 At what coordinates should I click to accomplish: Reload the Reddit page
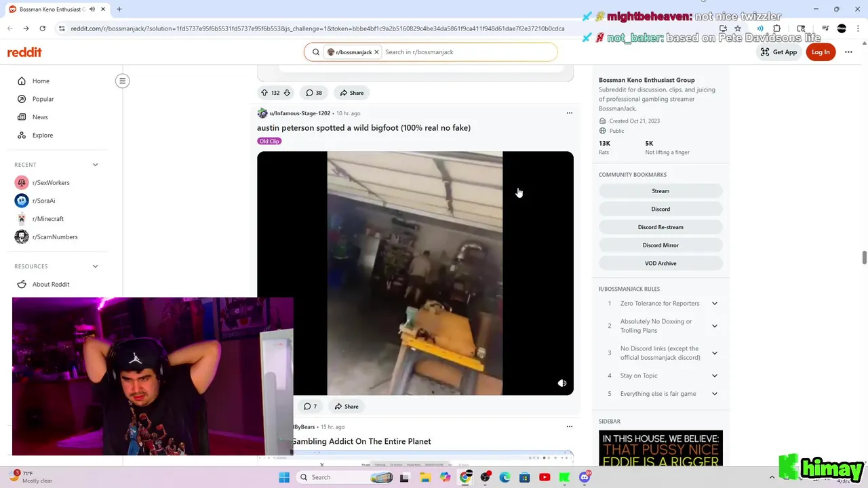point(42,28)
